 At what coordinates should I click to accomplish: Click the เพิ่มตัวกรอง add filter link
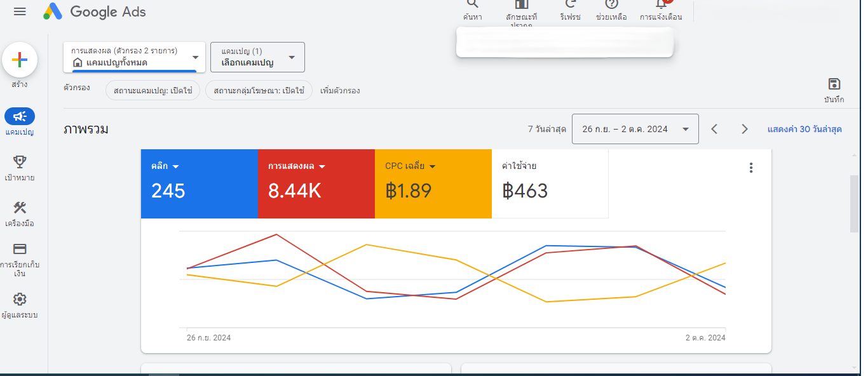click(x=340, y=90)
